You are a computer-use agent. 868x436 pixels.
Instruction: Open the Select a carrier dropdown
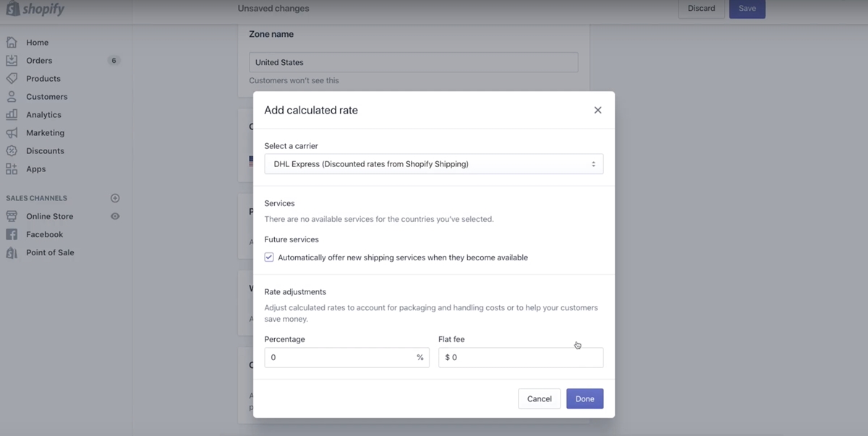coord(434,164)
